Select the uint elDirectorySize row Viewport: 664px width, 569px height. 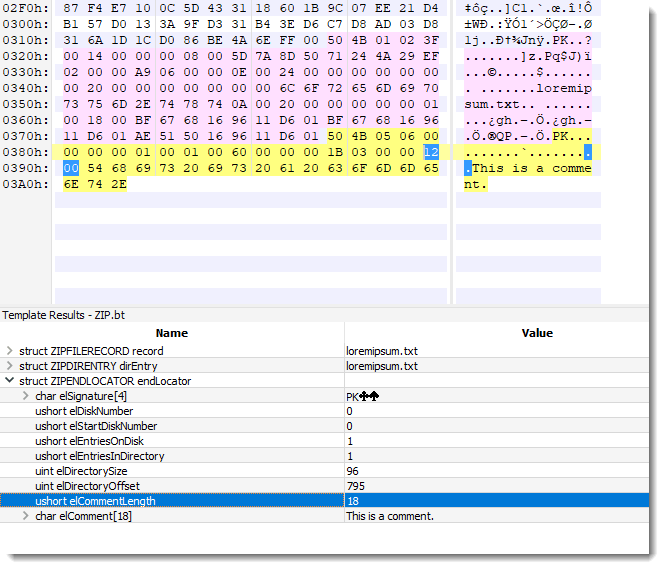(82, 471)
